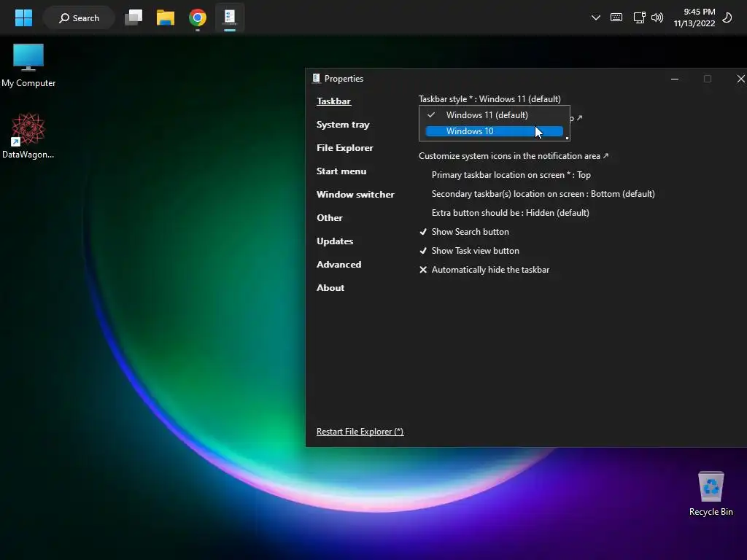Open the Window switcher section
The height and width of the screenshot is (560, 747).
tap(355, 194)
